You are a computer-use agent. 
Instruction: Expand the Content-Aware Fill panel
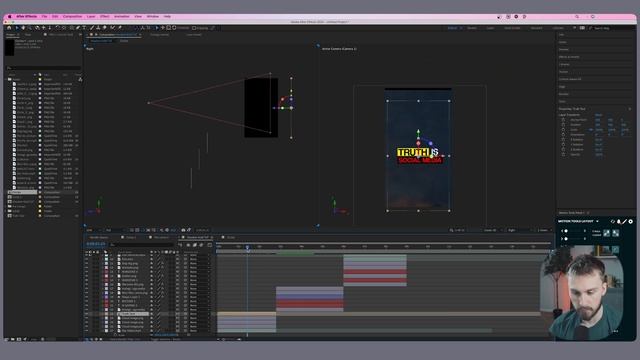click(570, 79)
